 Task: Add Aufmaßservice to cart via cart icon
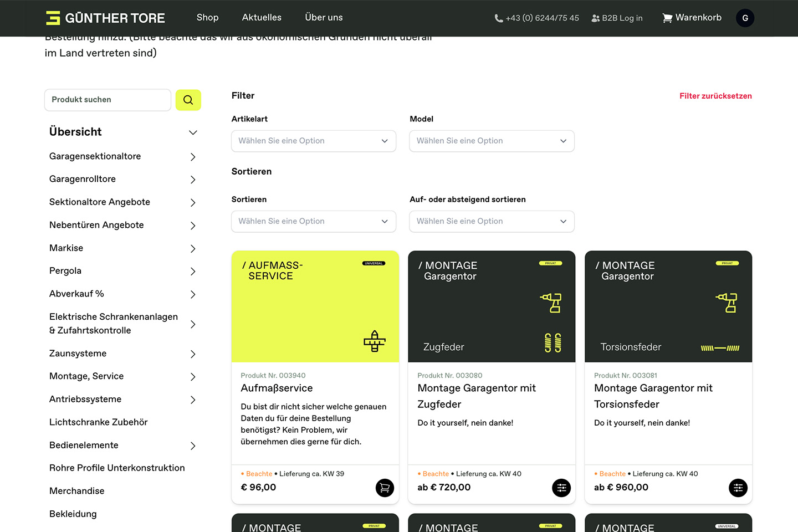click(x=385, y=488)
